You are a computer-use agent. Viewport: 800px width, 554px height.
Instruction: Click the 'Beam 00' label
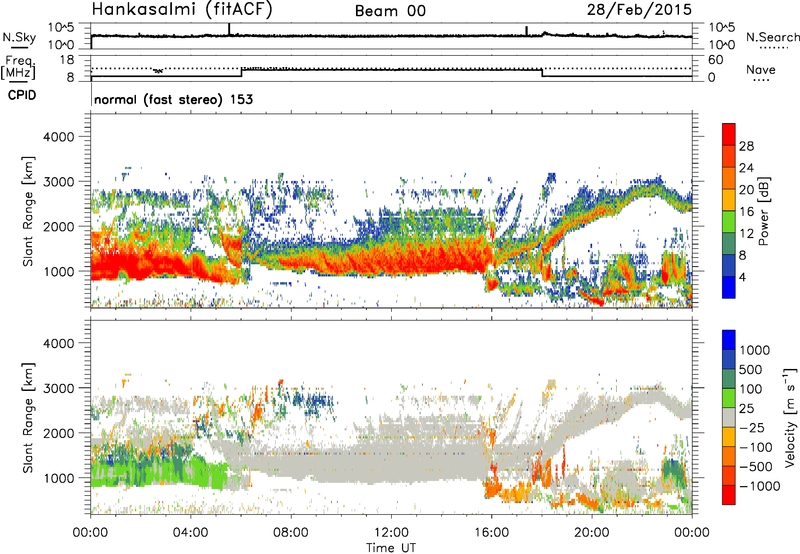390,11
